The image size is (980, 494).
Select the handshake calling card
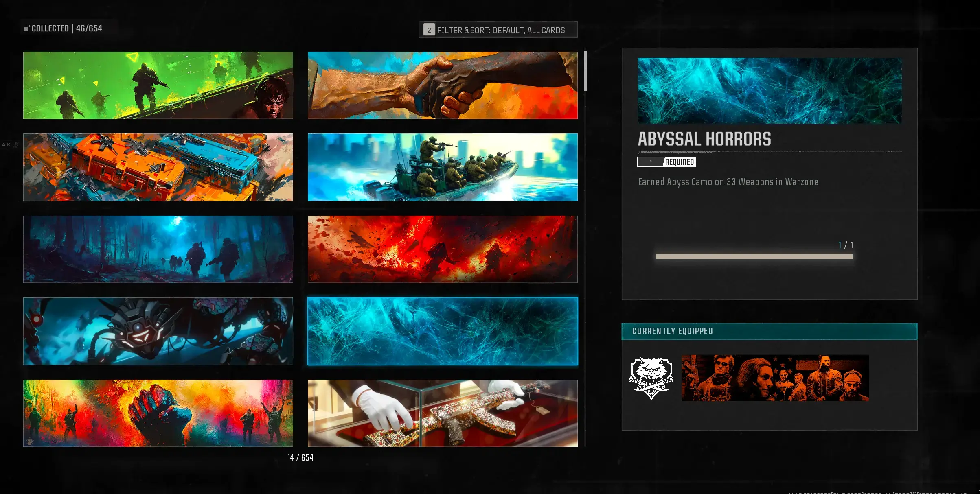click(443, 85)
